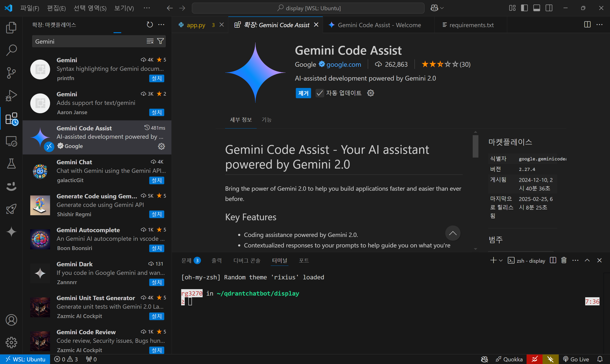610x364 pixels.
Task: Switch to 디버그 콘솔 panel tab
Action: pos(247,261)
